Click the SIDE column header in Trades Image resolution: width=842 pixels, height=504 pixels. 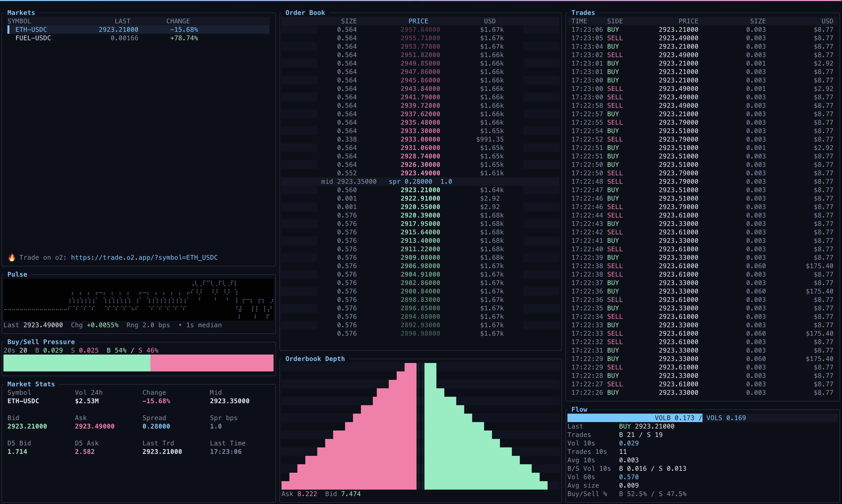click(615, 21)
